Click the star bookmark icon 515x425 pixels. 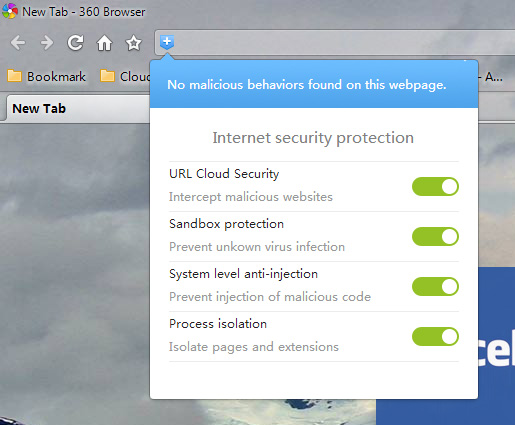(133, 43)
